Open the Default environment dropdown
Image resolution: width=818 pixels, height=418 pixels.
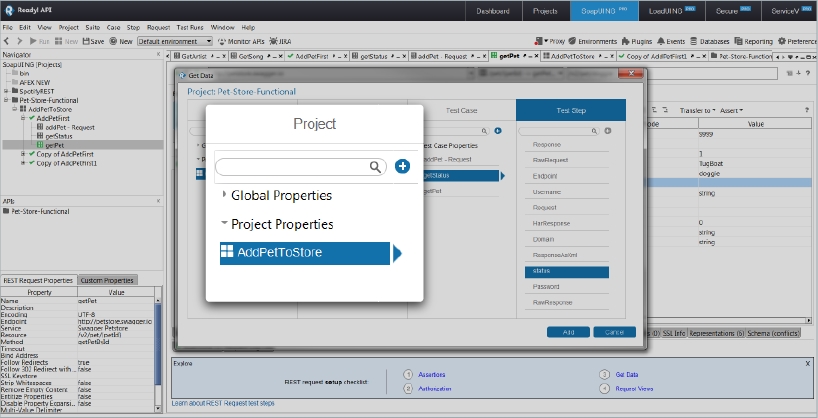[175, 41]
